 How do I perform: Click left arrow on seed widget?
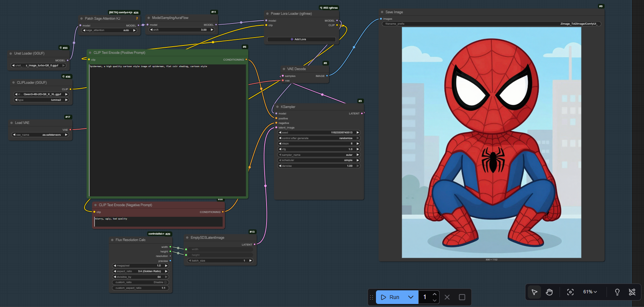coord(280,133)
